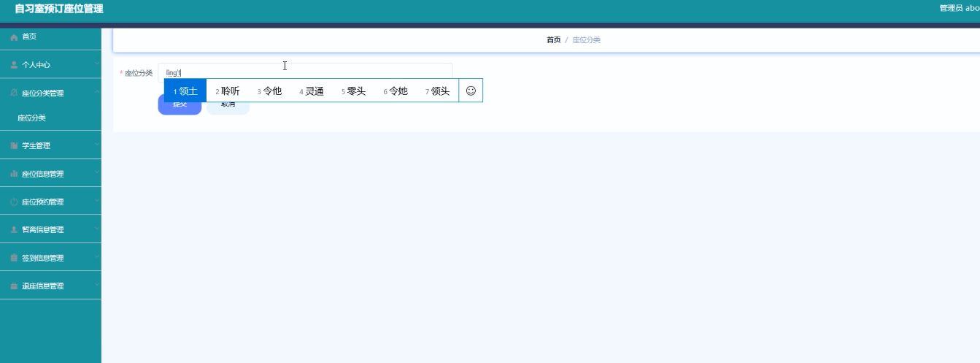
Task: Click the icon beside 学生管理
Action: [14, 146]
